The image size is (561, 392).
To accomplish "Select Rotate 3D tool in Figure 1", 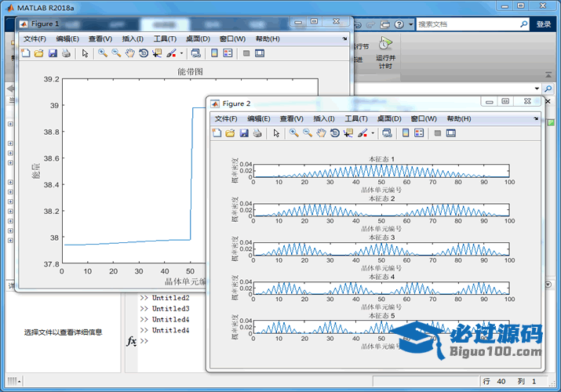I will point(144,53).
